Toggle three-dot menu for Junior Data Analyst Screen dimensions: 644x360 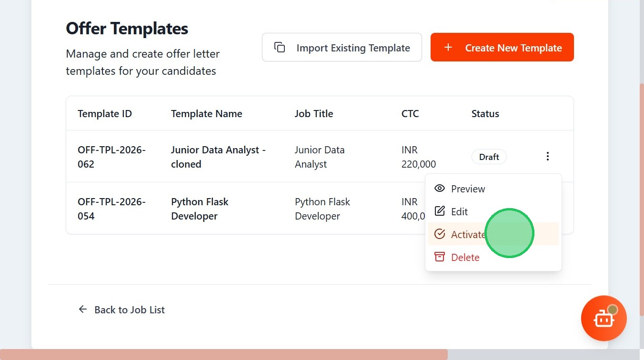548,156
